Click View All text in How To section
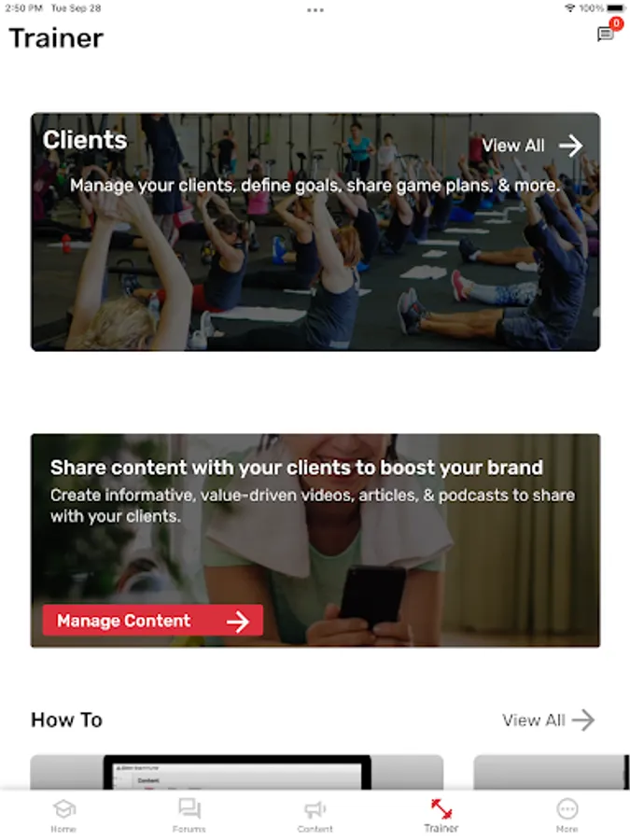 tap(534, 720)
